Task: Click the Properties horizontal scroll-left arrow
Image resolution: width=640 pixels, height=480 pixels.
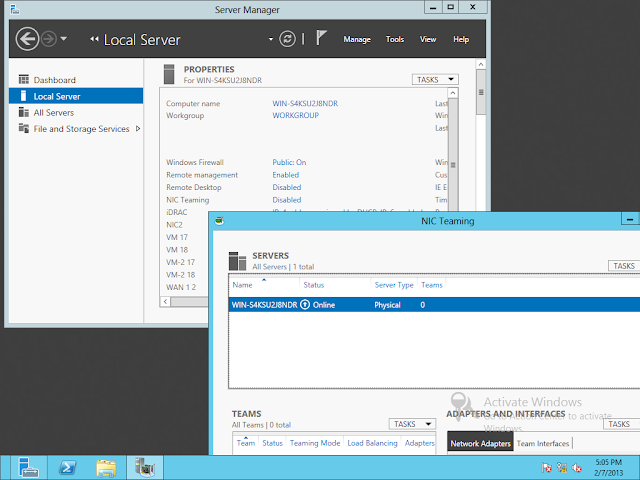Action: [165, 302]
